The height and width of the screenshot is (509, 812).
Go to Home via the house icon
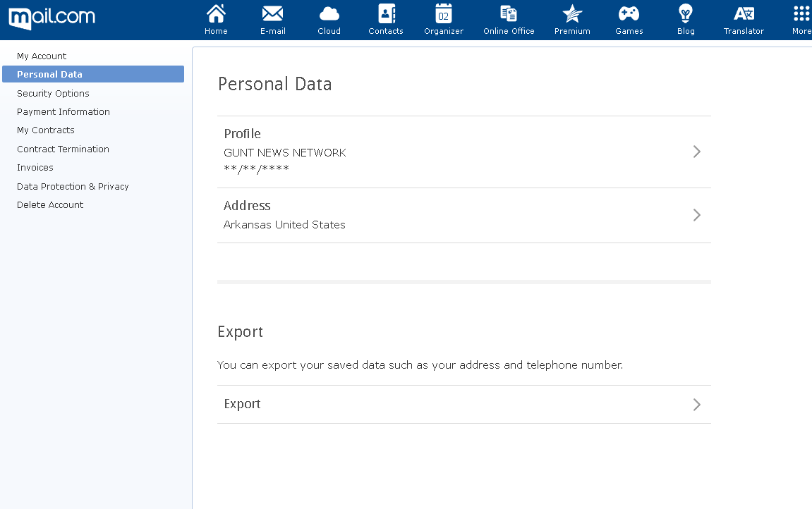(216, 14)
